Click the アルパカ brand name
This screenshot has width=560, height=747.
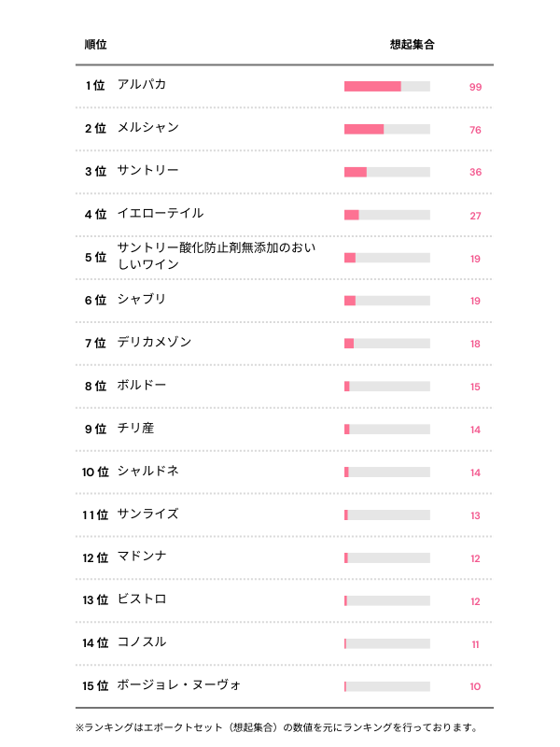click(x=142, y=85)
